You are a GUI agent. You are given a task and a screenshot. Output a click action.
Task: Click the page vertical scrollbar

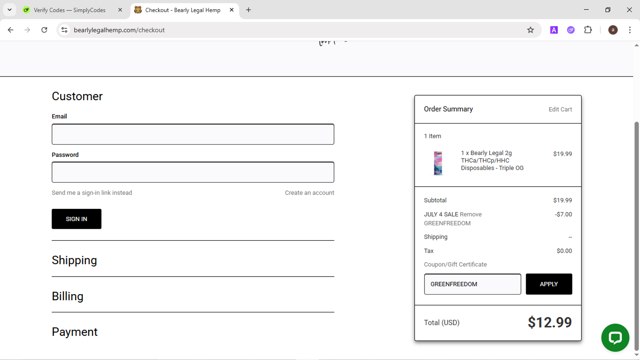tap(636, 235)
